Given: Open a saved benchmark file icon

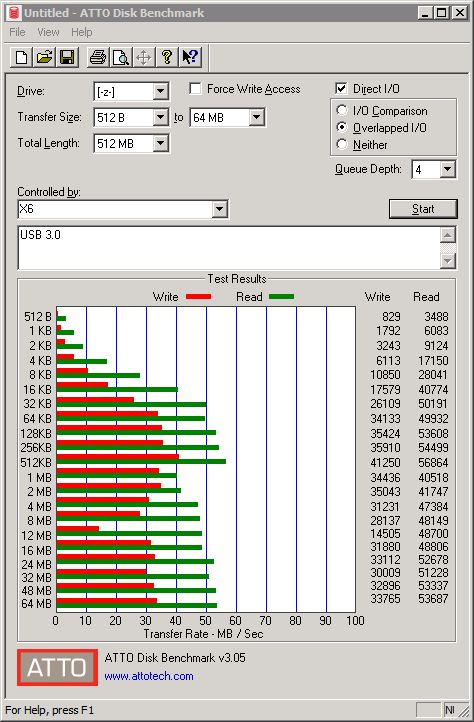Looking at the screenshot, I should [44, 58].
